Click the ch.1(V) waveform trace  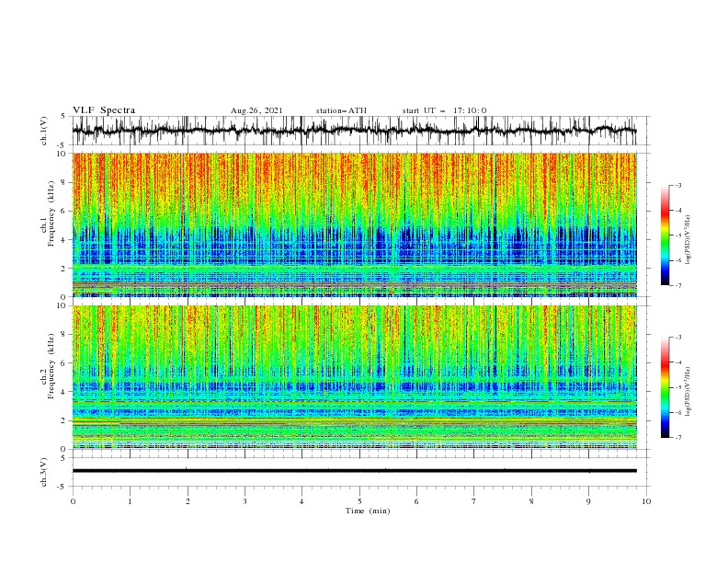354,131
